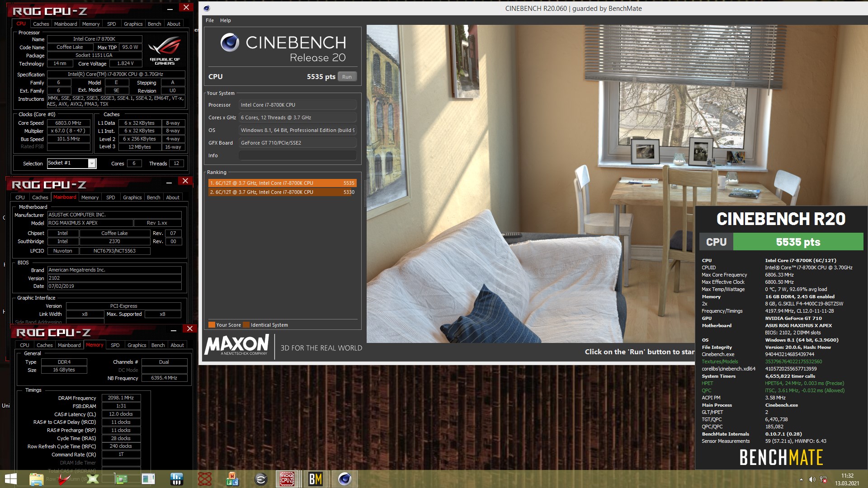Open Caches tab in Mainboard CPU-Z window
The height and width of the screenshot is (488, 868).
(x=40, y=197)
